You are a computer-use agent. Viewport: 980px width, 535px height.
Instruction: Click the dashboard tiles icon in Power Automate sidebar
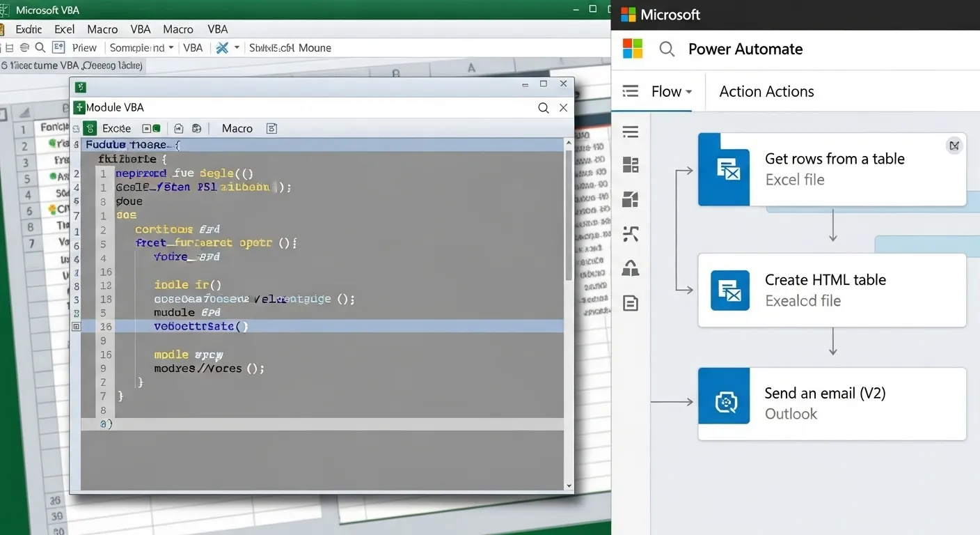(x=631, y=165)
